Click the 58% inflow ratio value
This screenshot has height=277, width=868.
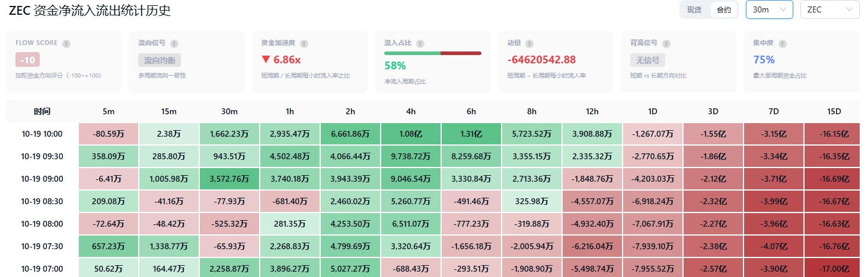pyautogui.click(x=395, y=66)
